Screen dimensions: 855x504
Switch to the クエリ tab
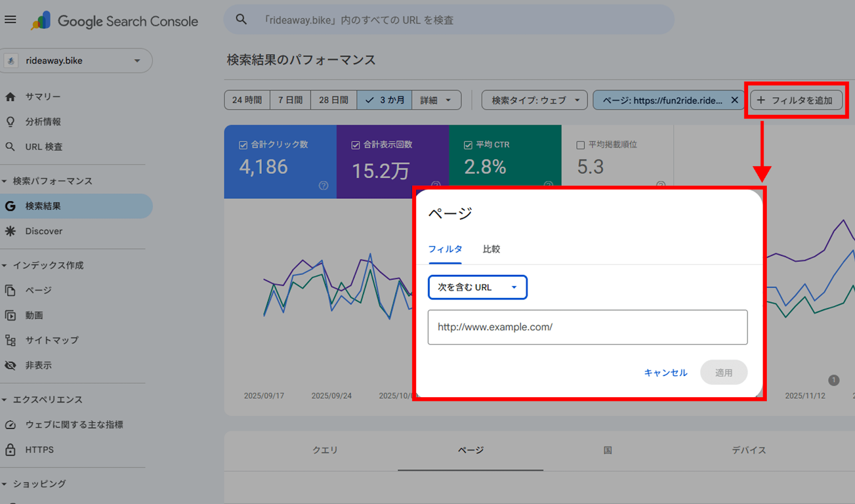[x=324, y=450]
